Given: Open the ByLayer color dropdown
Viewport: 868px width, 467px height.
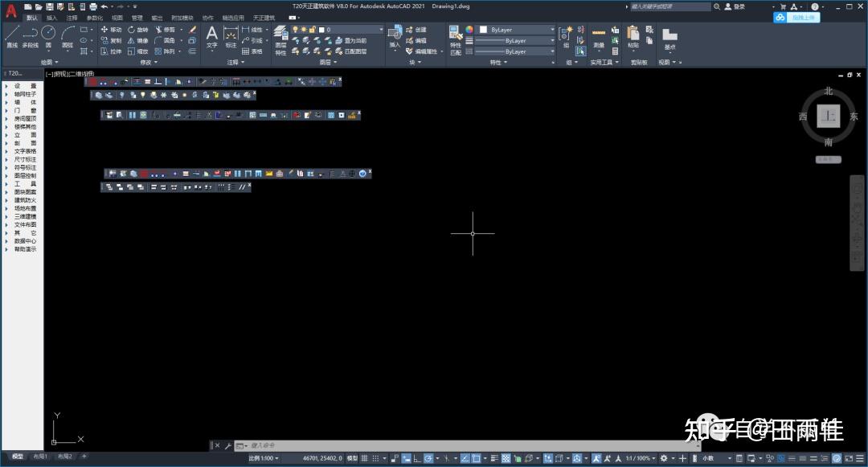Looking at the screenshot, I should pyautogui.click(x=516, y=29).
